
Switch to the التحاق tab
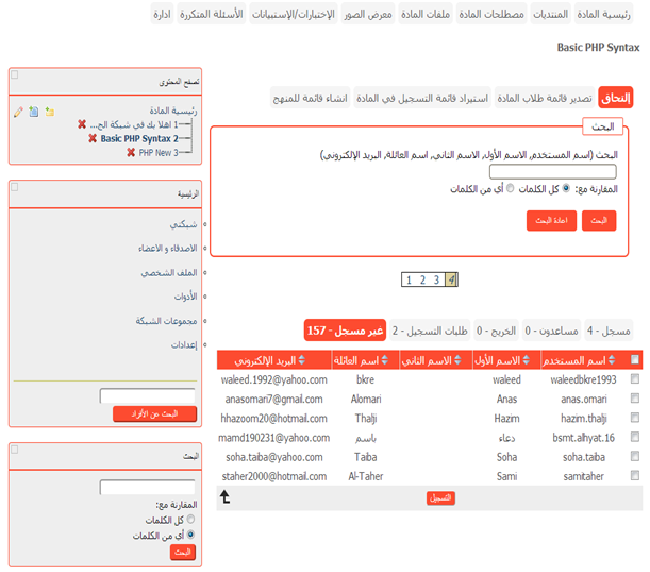pyautogui.click(x=616, y=97)
